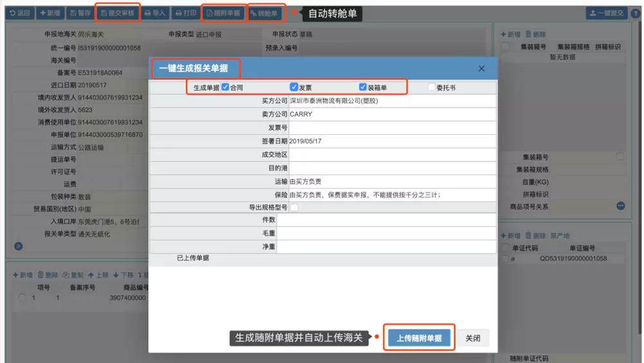Click the 运输 field in the dialog
Image resolution: width=644 pixels, height=363 pixels.
[392, 181]
